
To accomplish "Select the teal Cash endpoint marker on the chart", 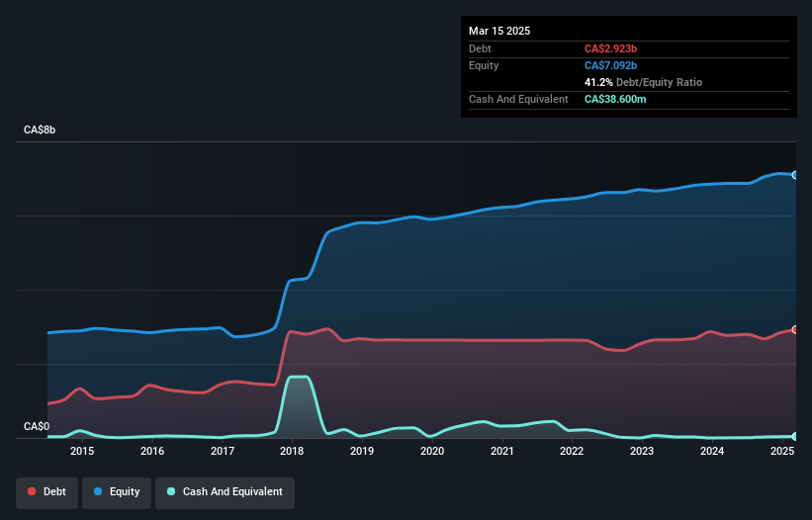I will point(795,437).
